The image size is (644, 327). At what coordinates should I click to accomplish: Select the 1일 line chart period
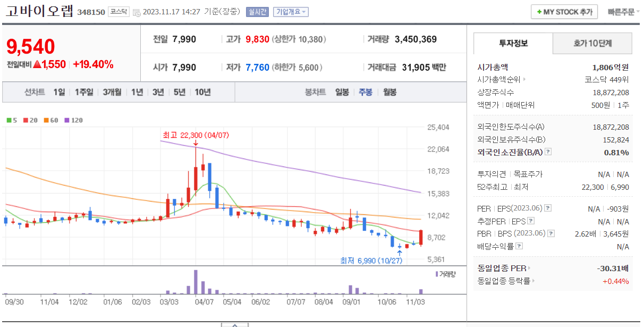pos(59,92)
